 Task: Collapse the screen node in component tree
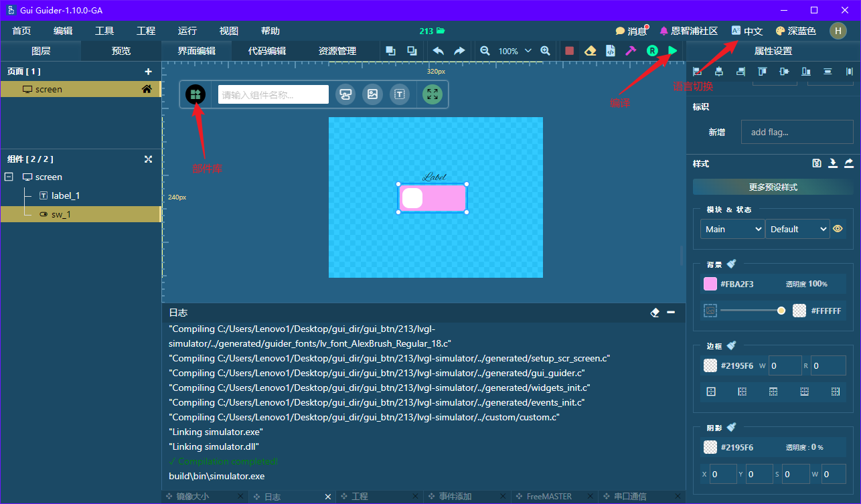click(x=7, y=176)
